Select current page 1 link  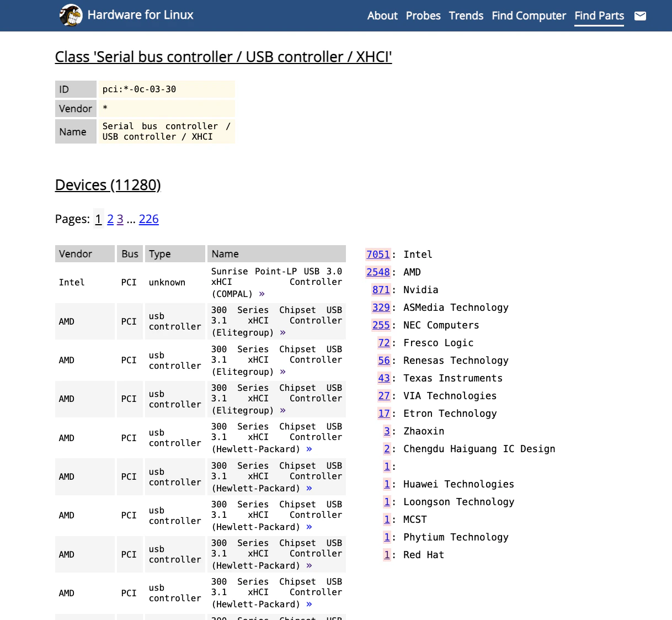point(98,219)
